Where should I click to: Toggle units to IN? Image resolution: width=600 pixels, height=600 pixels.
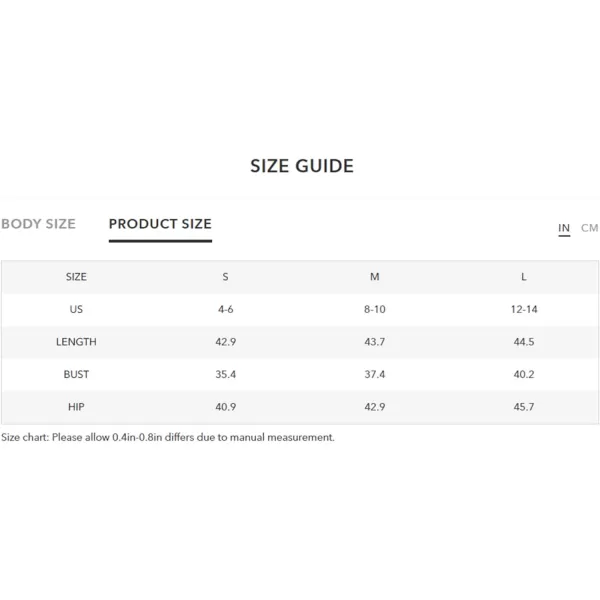[564, 228]
